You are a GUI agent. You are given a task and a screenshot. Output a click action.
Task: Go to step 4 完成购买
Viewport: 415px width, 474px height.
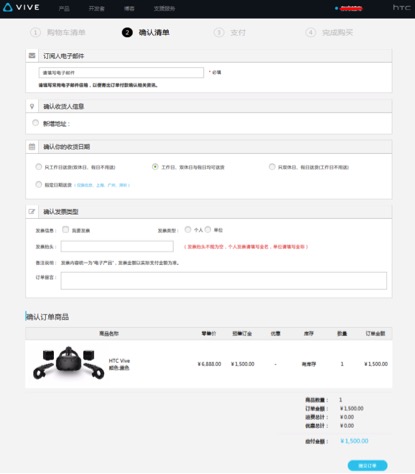(x=329, y=32)
